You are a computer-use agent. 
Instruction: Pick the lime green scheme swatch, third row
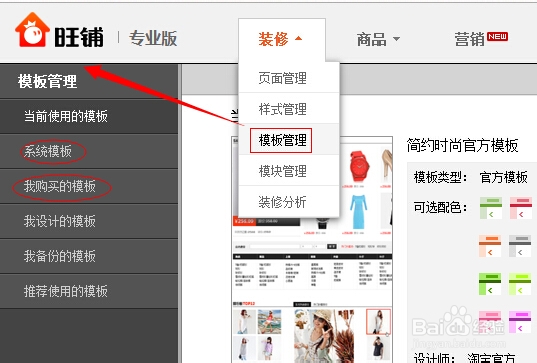coord(520,284)
